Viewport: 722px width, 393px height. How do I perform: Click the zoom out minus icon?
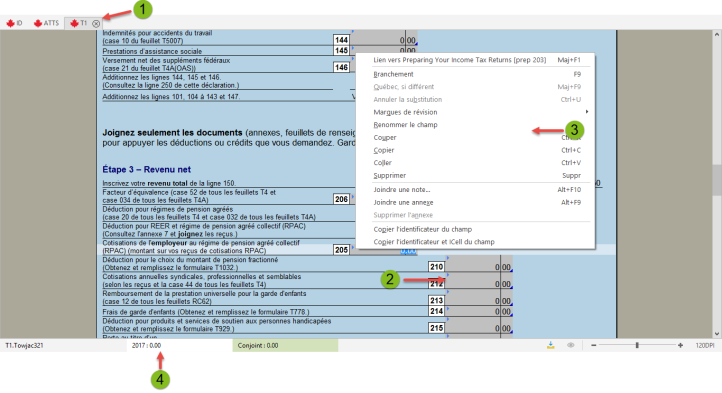(594, 345)
